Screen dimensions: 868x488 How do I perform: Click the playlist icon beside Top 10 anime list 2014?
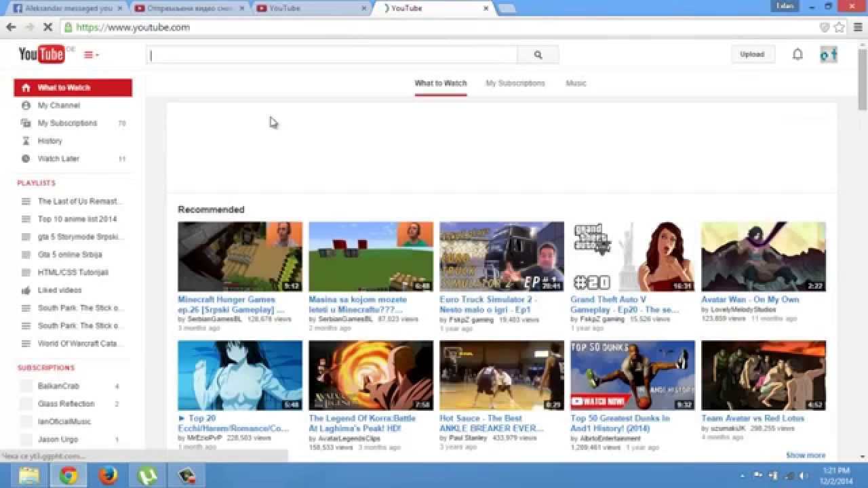[26, 219]
